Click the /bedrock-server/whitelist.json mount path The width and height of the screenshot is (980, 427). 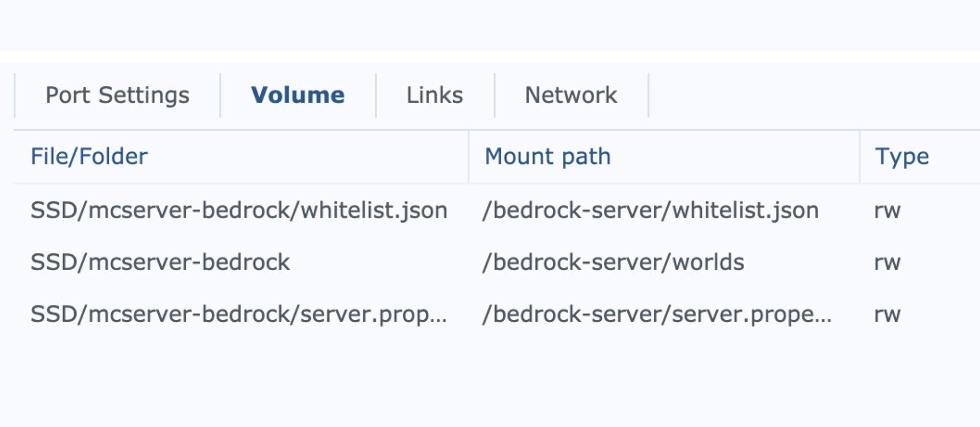coord(651,210)
